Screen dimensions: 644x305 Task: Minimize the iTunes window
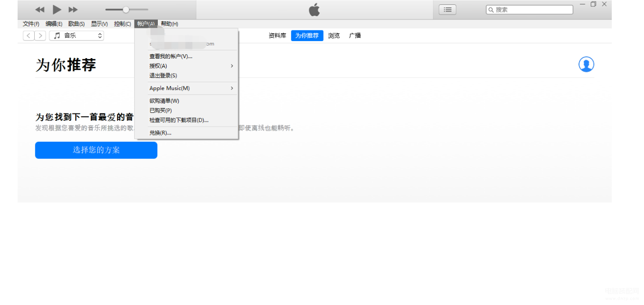(x=582, y=4)
